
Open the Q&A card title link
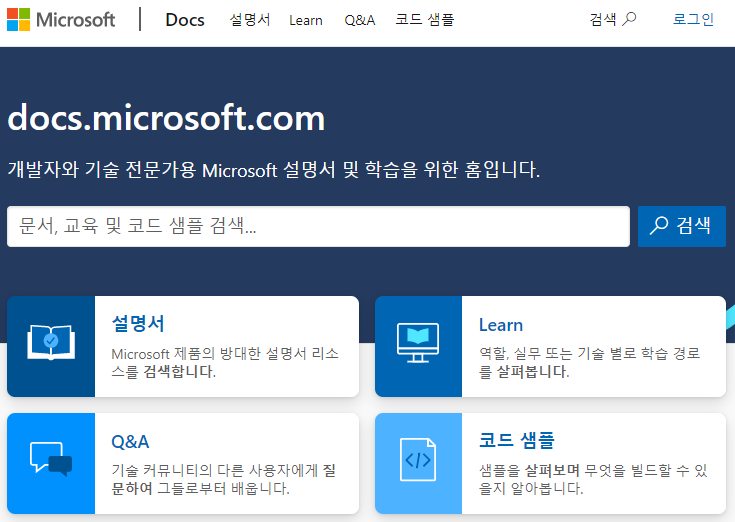(130, 442)
